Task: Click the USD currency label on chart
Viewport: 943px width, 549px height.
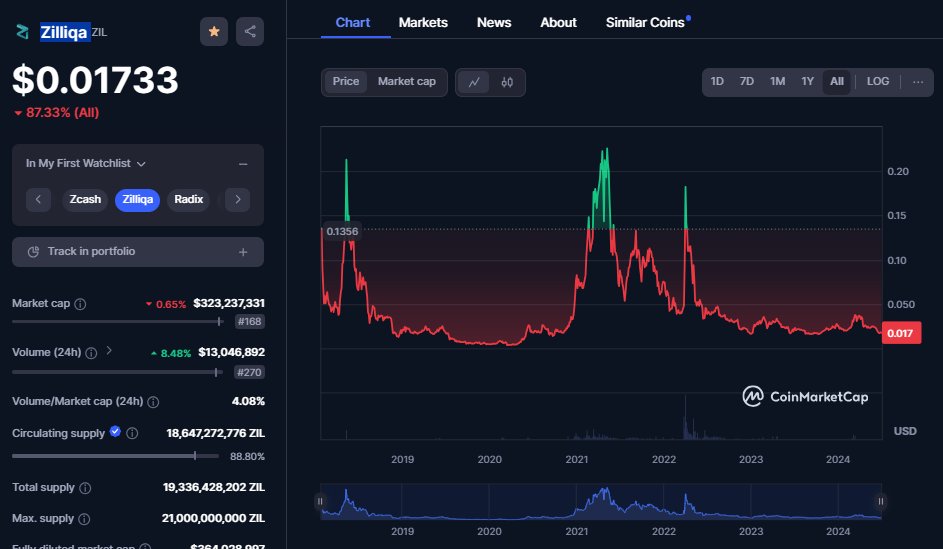Action: coord(905,431)
